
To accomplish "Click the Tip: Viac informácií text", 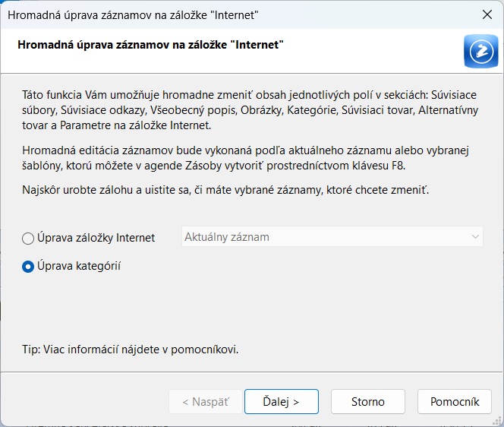I will (131, 350).
